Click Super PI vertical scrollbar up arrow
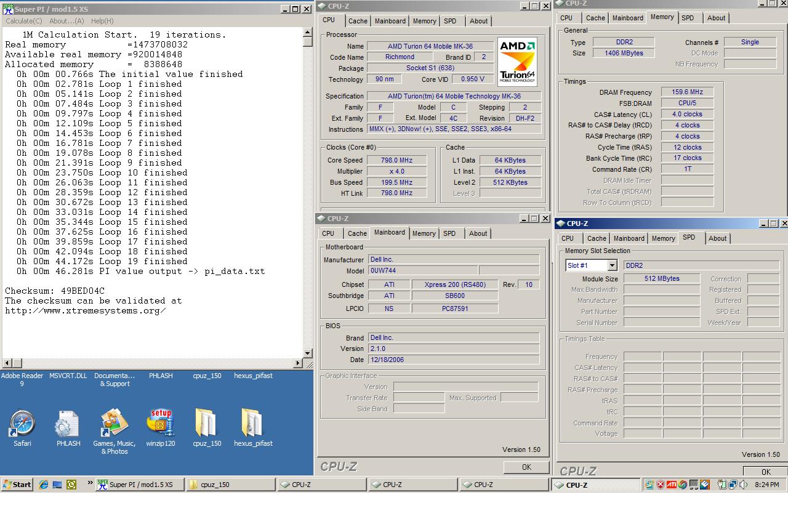This screenshot has width=788, height=532. [x=308, y=33]
